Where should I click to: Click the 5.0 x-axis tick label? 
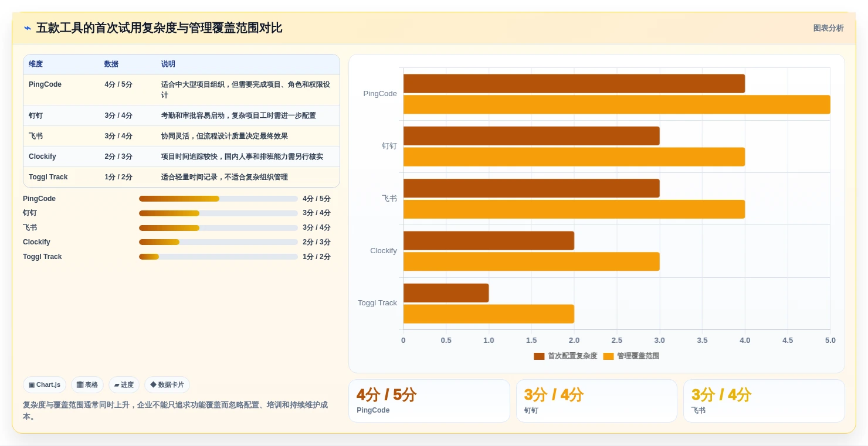830,341
